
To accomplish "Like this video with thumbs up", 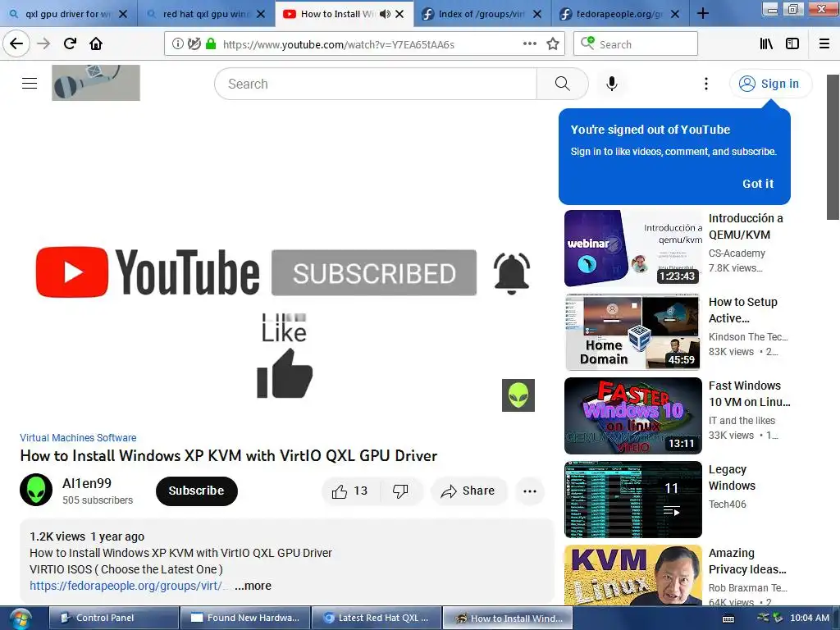I will coord(349,491).
